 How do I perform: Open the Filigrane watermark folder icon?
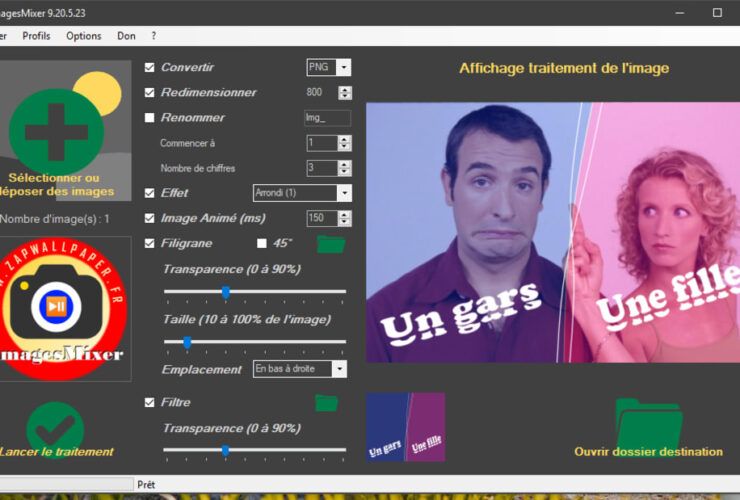click(x=331, y=244)
